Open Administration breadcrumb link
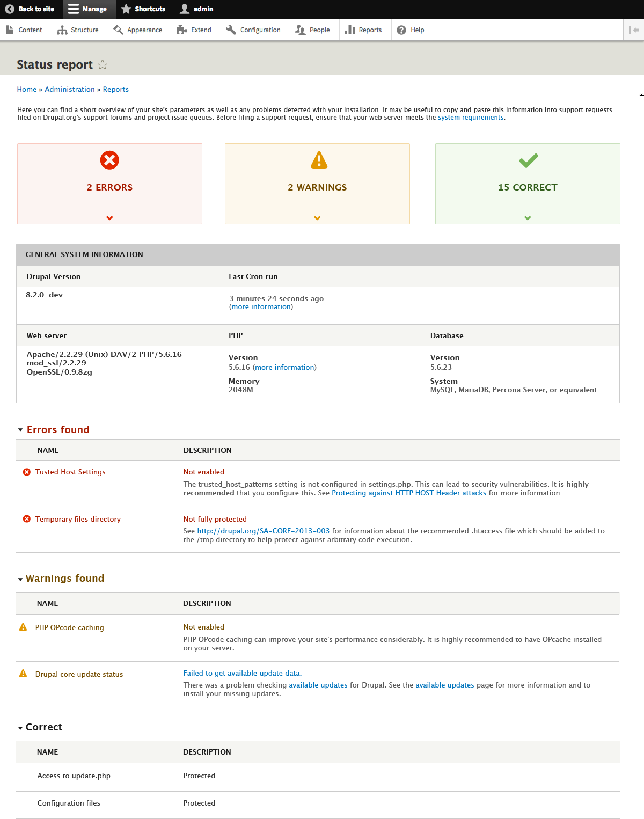 point(70,90)
